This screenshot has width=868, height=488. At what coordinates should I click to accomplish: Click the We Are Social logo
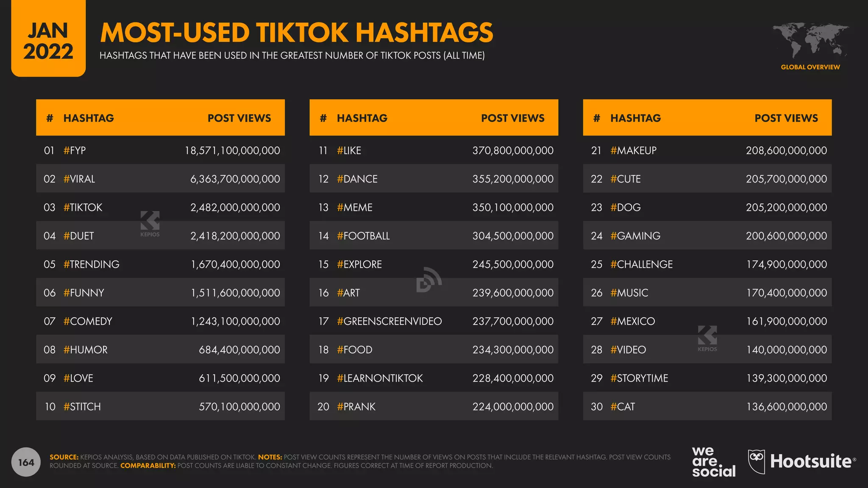tap(713, 462)
